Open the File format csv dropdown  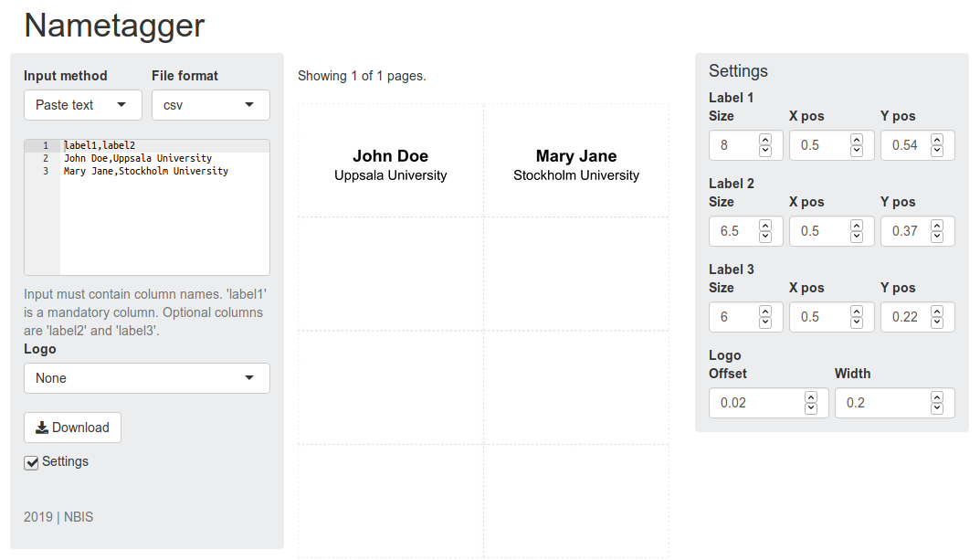click(x=211, y=105)
